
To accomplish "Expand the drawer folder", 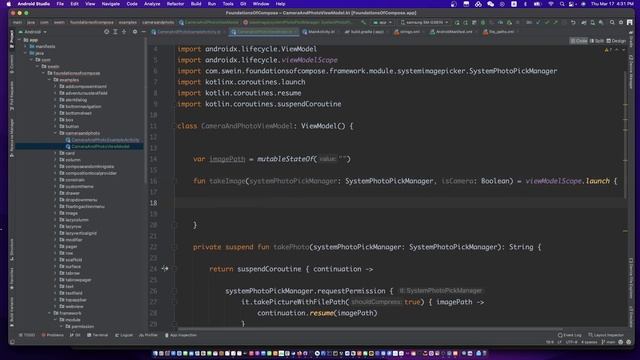I will [x=56, y=193].
